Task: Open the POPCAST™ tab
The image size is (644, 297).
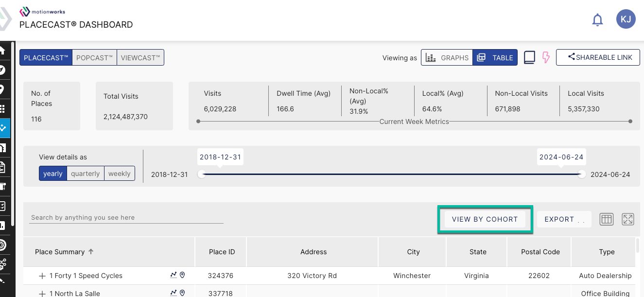Action: (94, 57)
